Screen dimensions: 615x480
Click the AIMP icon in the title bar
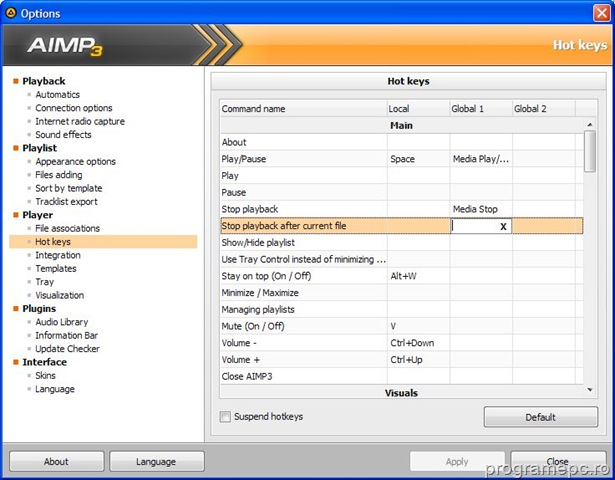[11, 13]
